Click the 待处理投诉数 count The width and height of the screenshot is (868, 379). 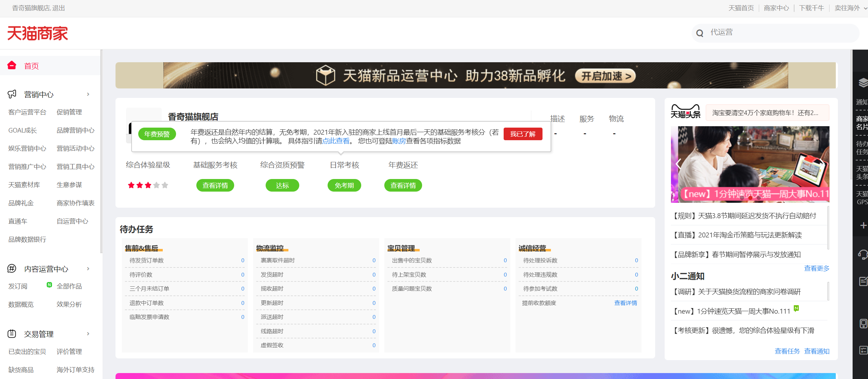point(636,260)
